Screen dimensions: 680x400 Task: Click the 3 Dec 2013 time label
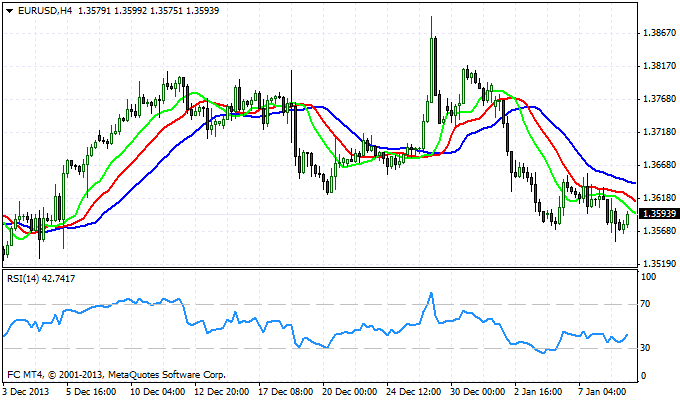[x=26, y=392]
